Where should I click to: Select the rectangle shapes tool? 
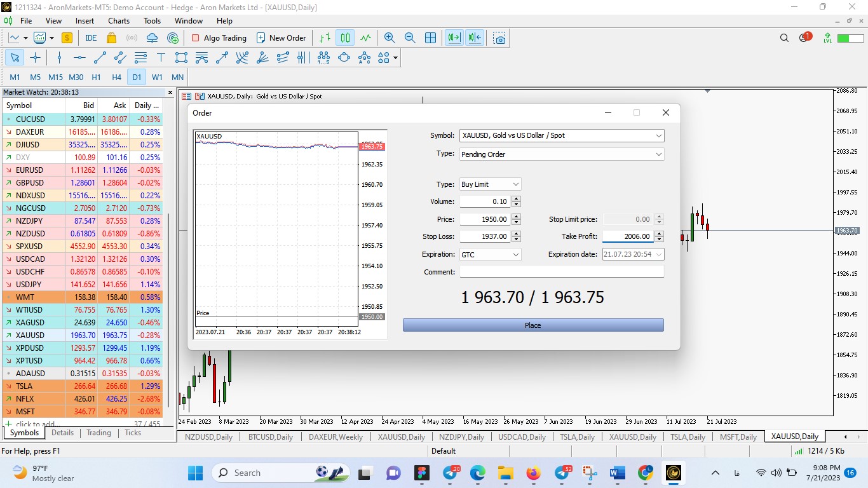pyautogui.click(x=181, y=58)
